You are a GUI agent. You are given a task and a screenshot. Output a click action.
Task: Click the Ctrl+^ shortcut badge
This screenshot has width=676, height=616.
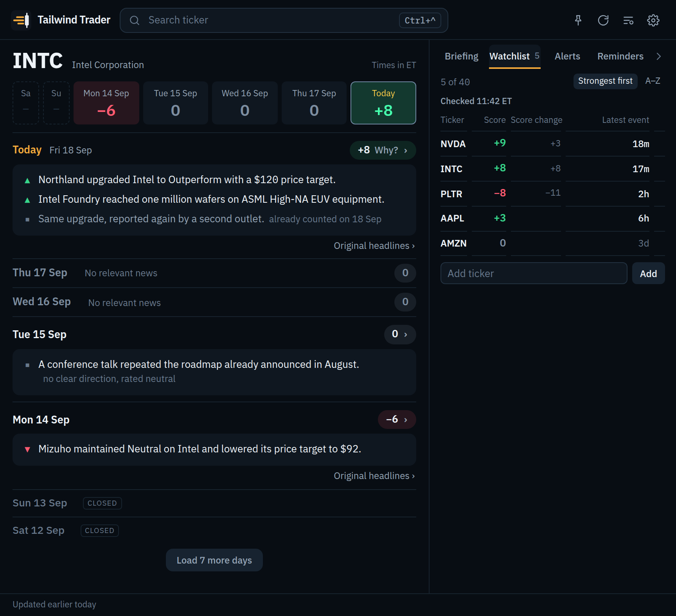420,20
